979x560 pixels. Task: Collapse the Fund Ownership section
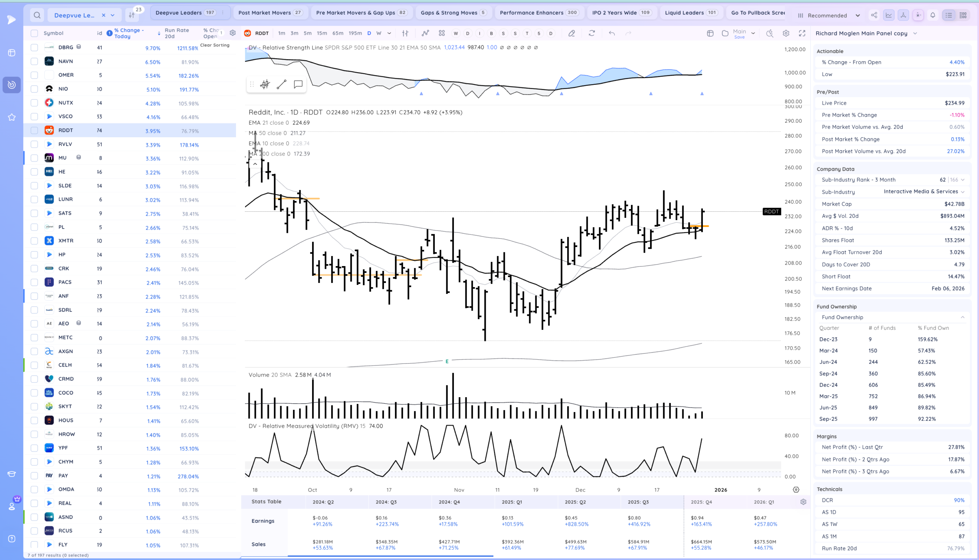tap(963, 317)
